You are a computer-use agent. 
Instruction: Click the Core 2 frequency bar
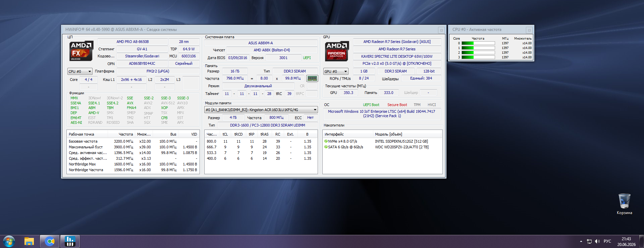pyautogui.click(x=478, y=53)
